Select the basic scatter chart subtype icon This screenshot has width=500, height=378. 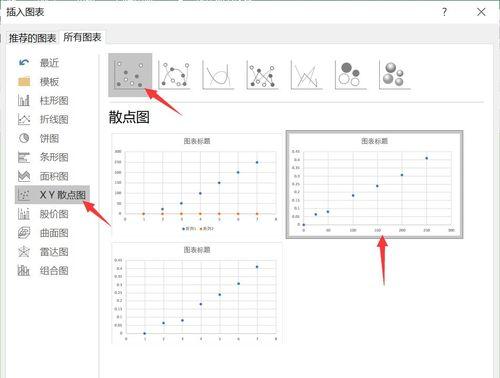coord(130,75)
